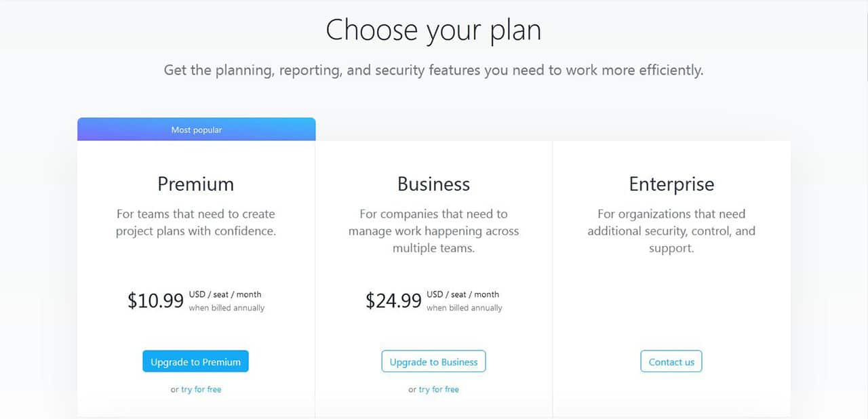Click the subtitle about planning and reporting features
Viewport: 868px width, 419px height.
coord(433,70)
